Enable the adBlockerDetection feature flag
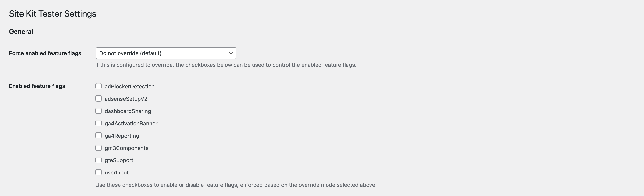 pyautogui.click(x=99, y=86)
